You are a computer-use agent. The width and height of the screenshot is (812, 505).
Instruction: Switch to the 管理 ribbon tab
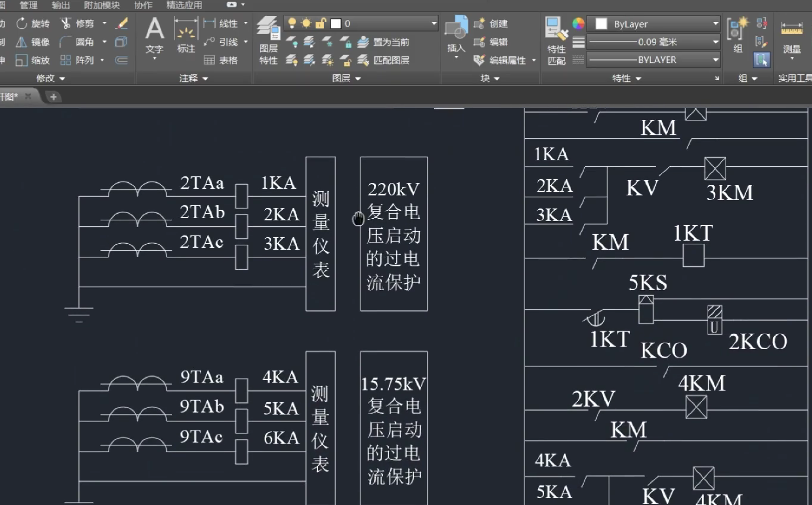[x=28, y=5]
